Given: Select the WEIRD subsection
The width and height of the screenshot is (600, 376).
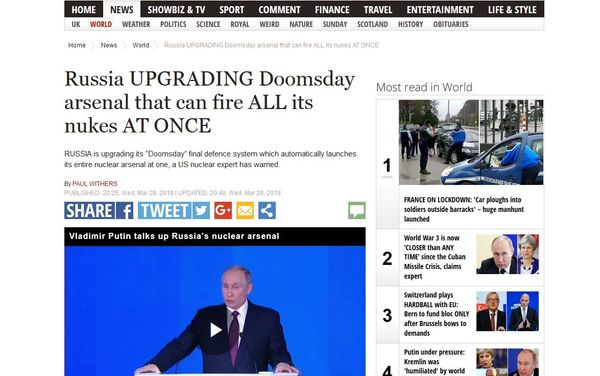Looking at the screenshot, I should click(269, 24).
